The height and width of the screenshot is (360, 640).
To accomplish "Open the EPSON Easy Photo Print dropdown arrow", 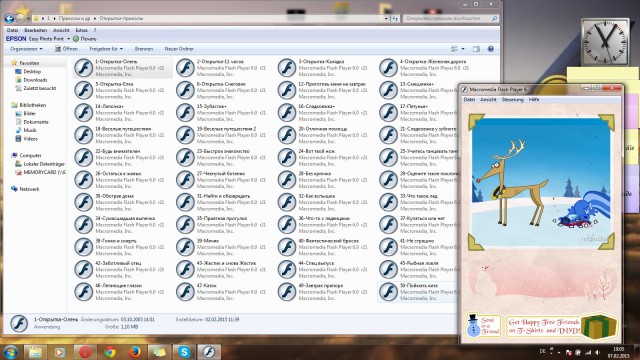I will [x=68, y=39].
